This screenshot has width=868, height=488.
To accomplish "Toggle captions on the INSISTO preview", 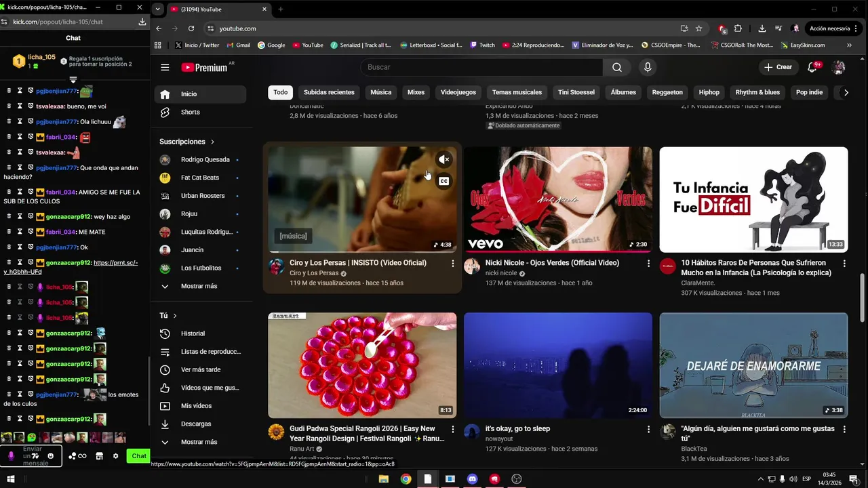I will point(443,181).
